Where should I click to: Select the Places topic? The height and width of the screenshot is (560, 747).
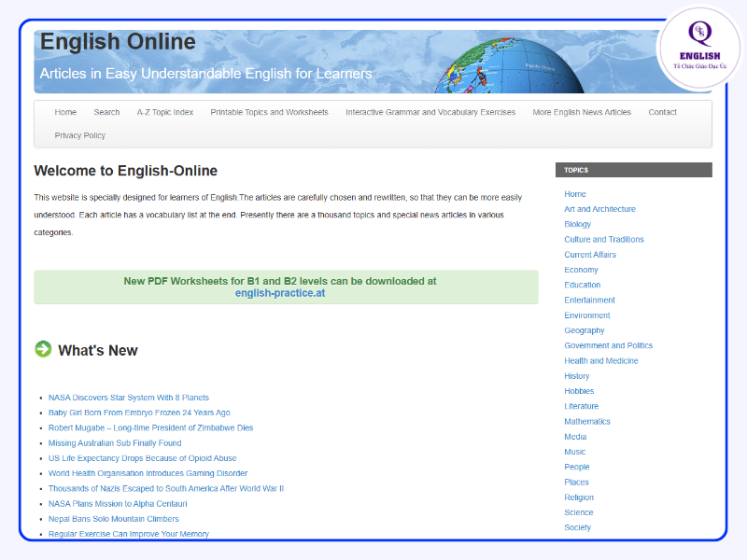click(576, 483)
